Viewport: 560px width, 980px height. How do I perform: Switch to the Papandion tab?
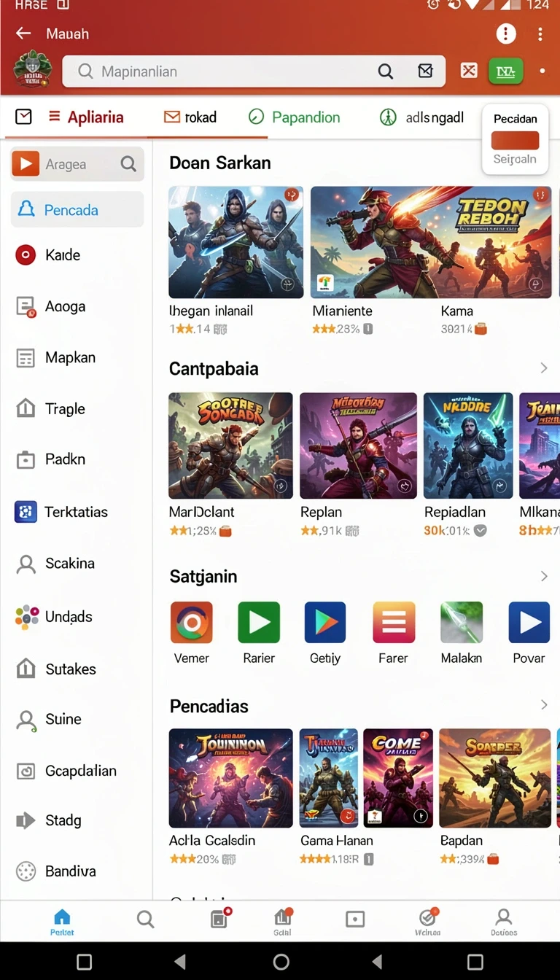[295, 117]
